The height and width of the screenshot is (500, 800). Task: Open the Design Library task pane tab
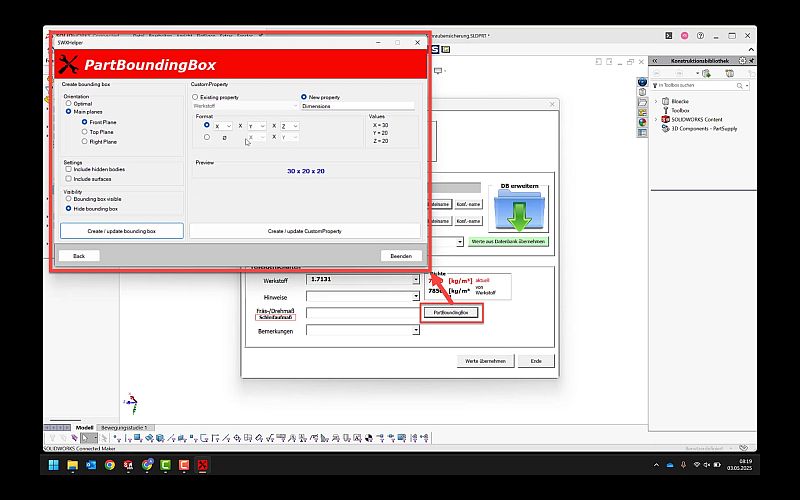(x=642, y=92)
